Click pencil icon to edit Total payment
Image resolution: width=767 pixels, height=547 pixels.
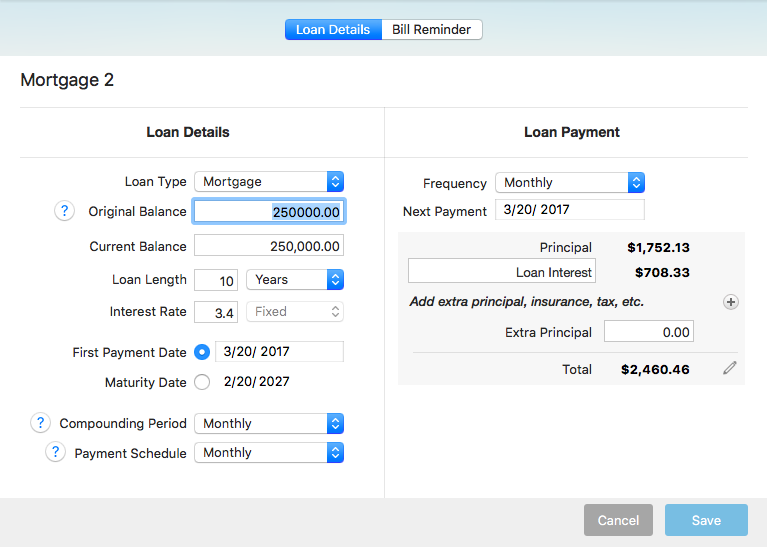click(730, 369)
